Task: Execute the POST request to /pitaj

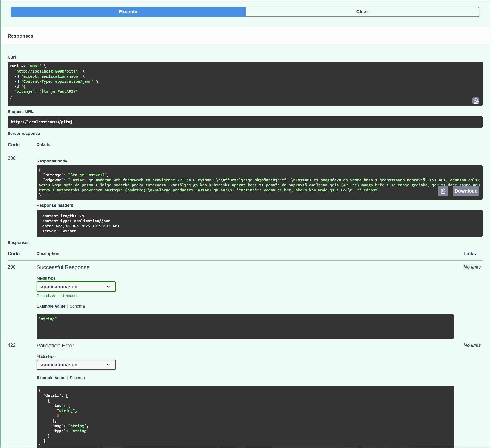Action: [x=128, y=11]
